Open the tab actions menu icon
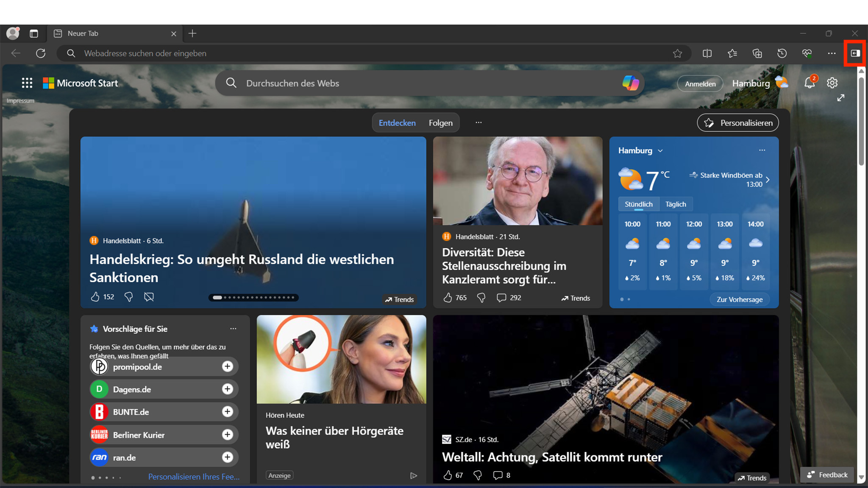Screen dimensions: 868x488 pyautogui.click(x=34, y=33)
